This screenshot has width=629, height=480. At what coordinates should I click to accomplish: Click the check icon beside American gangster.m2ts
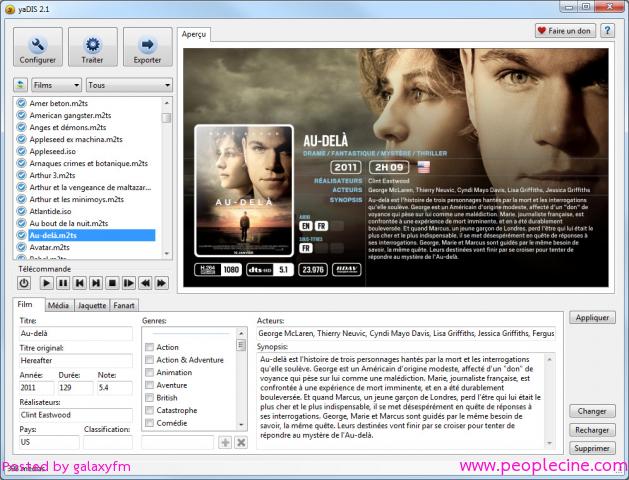(x=21, y=115)
